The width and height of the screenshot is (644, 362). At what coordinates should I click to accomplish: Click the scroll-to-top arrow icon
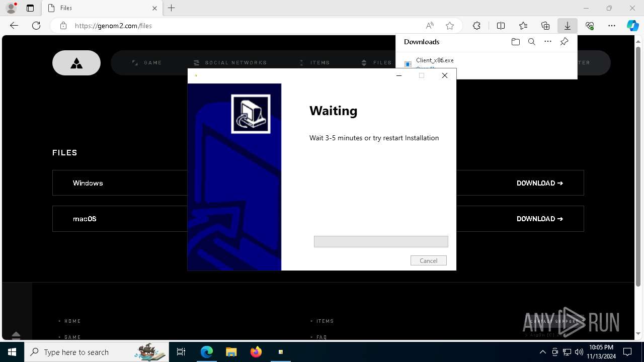(x=16, y=335)
